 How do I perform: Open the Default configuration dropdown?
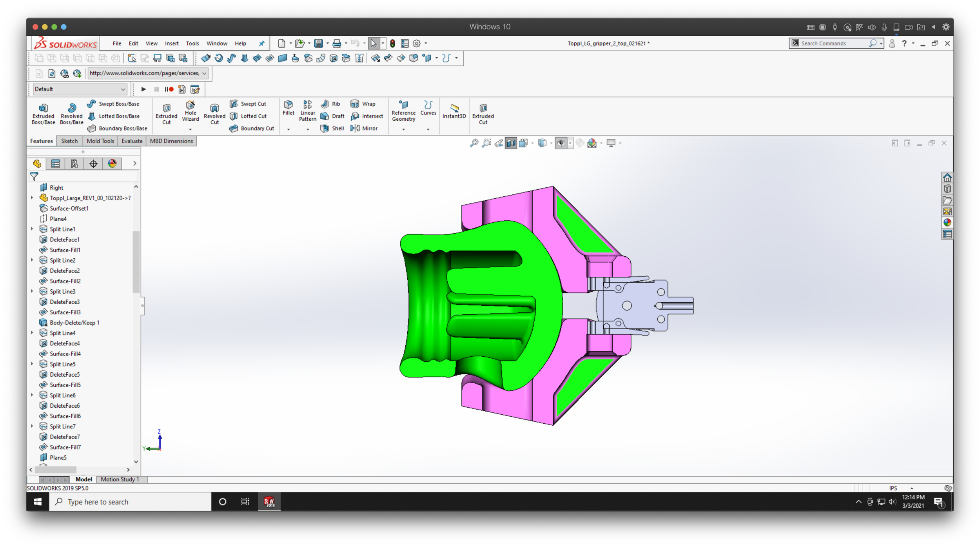click(x=80, y=89)
